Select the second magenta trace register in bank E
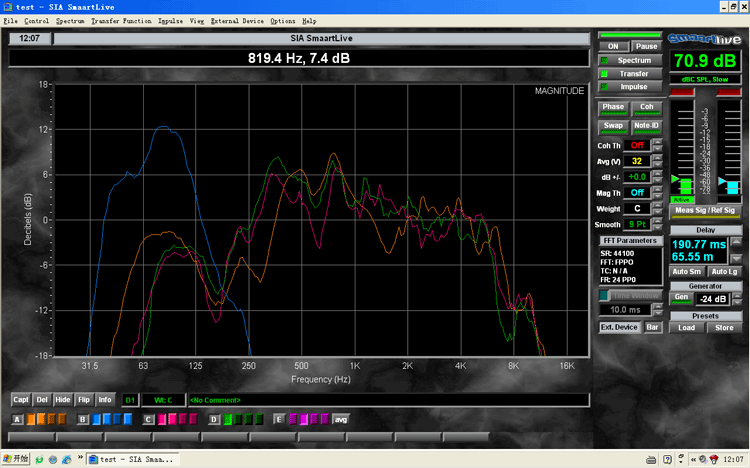Viewport: 750px width, 468px height. 303,420
